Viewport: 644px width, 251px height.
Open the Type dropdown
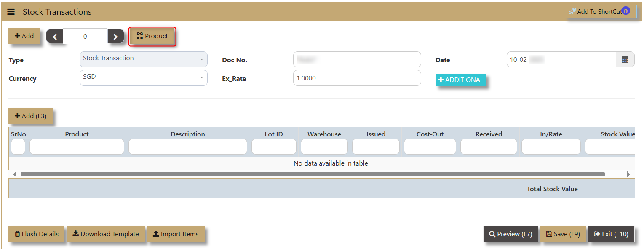pos(143,59)
